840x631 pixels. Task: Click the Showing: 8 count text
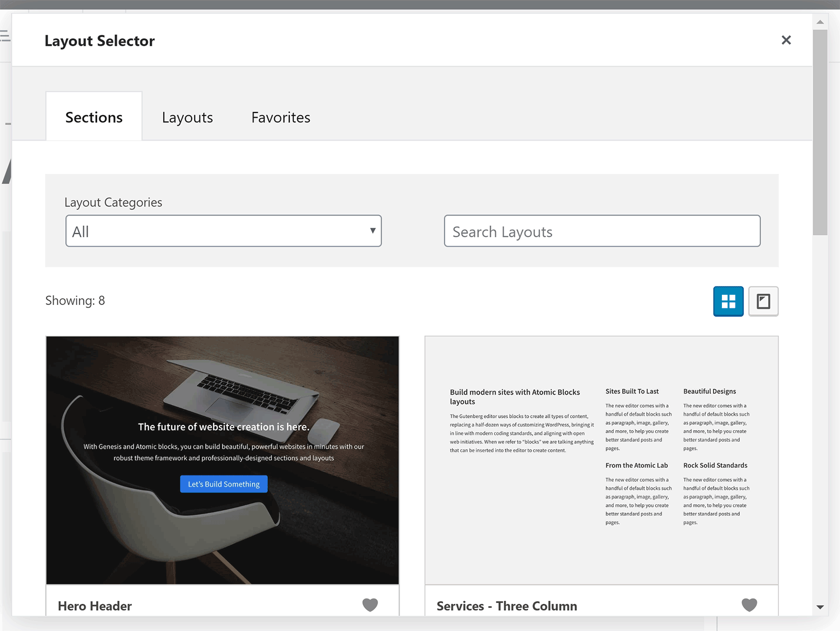[x=75, y=301]
